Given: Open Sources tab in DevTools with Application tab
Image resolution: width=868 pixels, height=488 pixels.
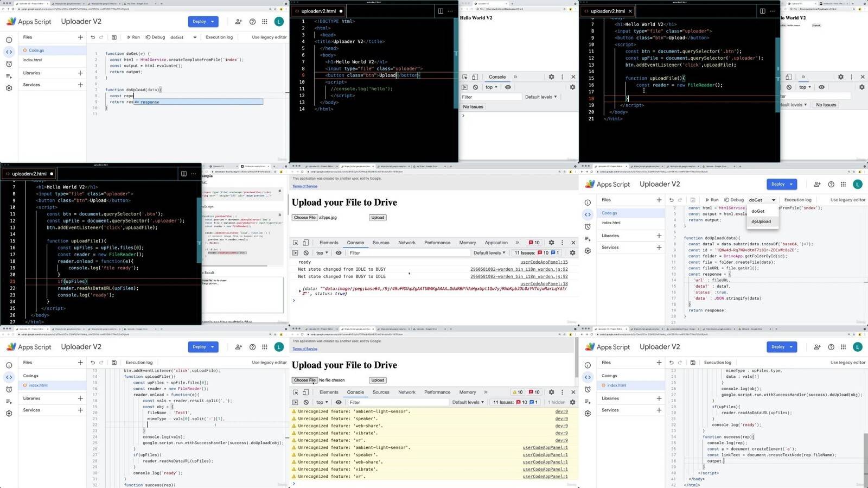Looking at the screenshot, I should [381, 243].
